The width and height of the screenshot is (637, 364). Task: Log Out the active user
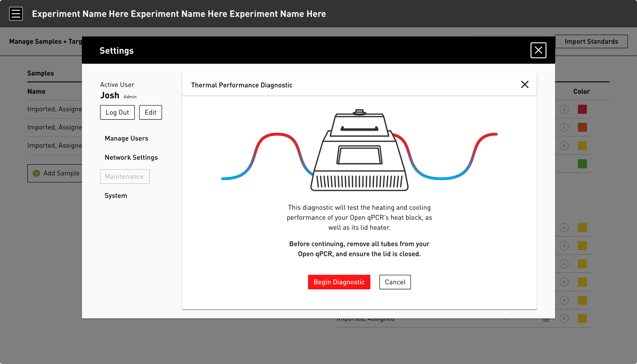[x=117, y=112]
